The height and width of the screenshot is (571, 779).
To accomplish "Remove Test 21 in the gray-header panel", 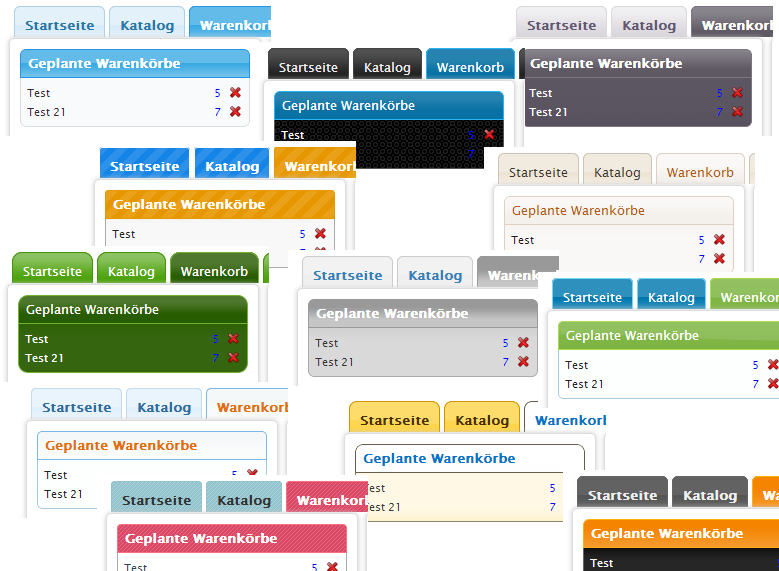I will (x=523, y=362).
